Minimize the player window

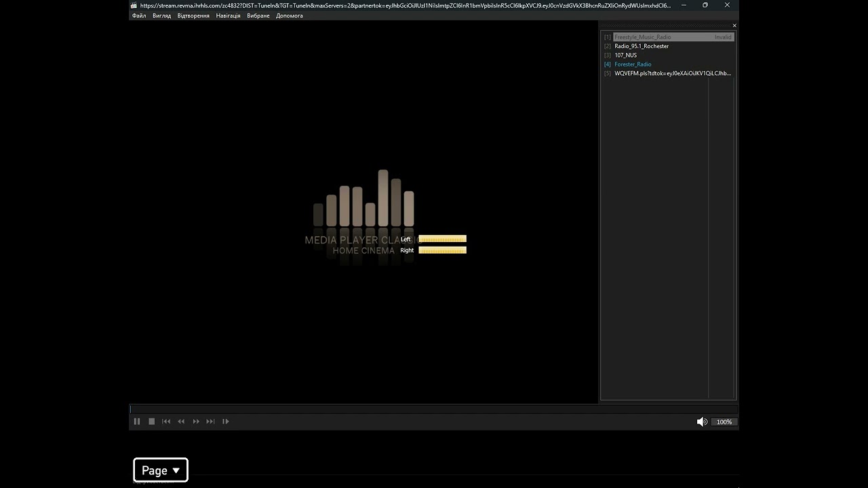click(684, 5)
